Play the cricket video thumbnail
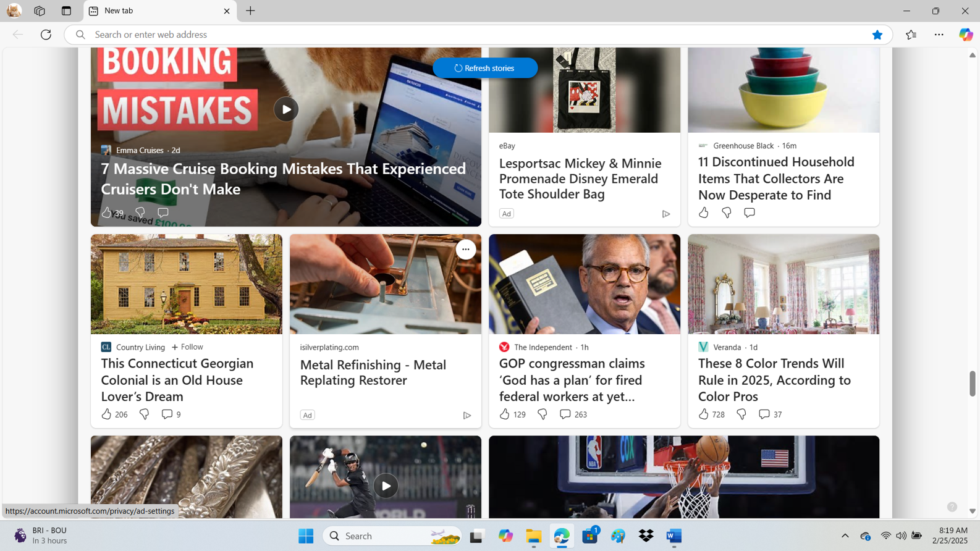The height and width of the screenshot is (551, 980). [x=386, y=486]
